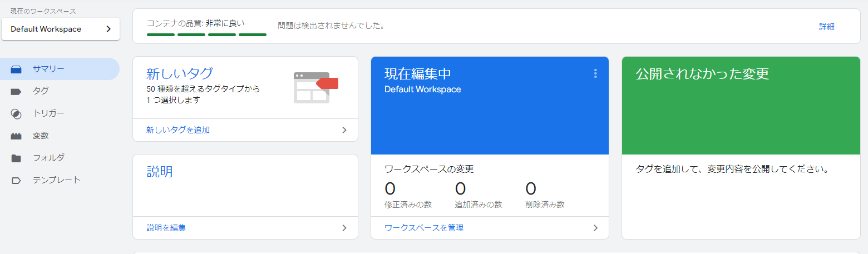Screen dimensions: 868x254
Task: Click the フォルダ folder icon
Action: point(16,158)
